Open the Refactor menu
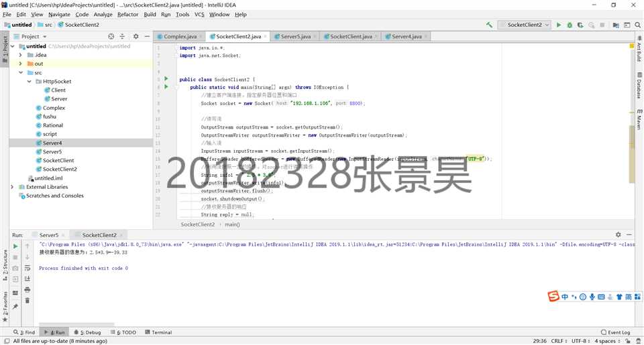644x345 pixels. coord(127,14)
